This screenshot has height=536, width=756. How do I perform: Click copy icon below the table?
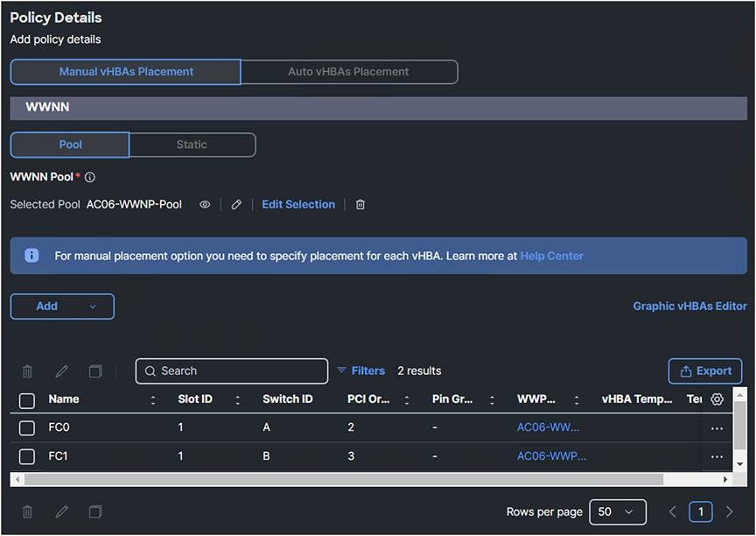[x=95, y=511]
